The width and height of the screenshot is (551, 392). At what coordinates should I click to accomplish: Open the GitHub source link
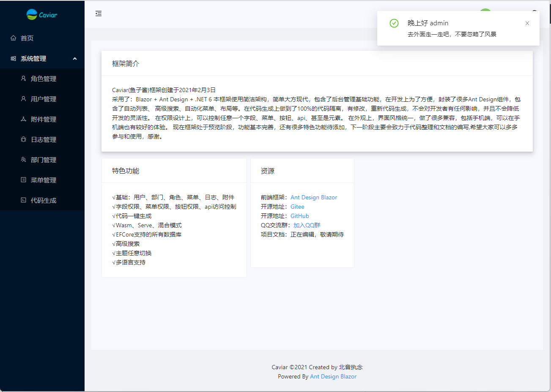click(300, 216)
